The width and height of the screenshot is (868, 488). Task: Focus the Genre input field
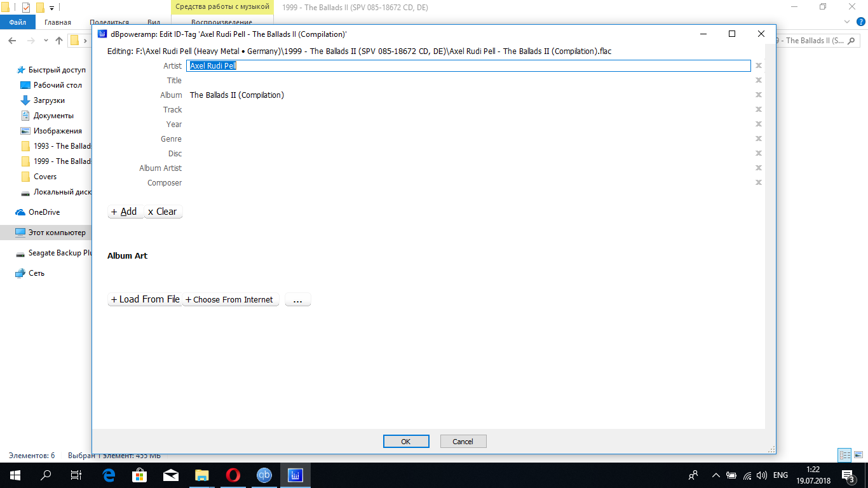[469, 139]
